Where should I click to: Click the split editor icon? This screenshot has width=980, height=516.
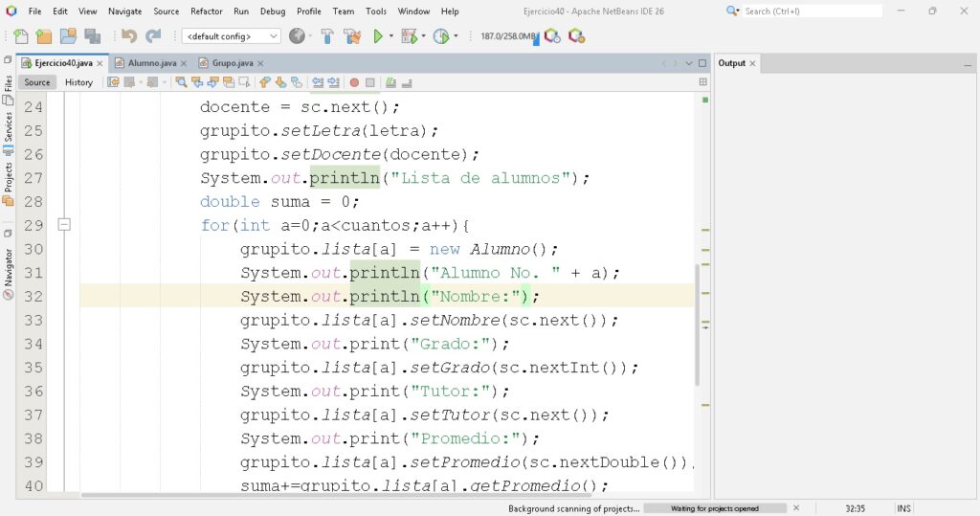coord(703,82)
